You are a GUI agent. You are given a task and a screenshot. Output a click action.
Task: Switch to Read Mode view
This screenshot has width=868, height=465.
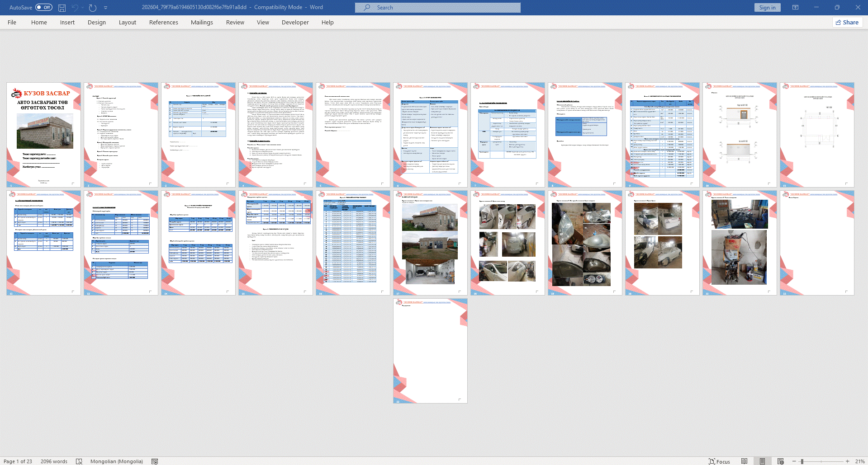coord(744,461)
